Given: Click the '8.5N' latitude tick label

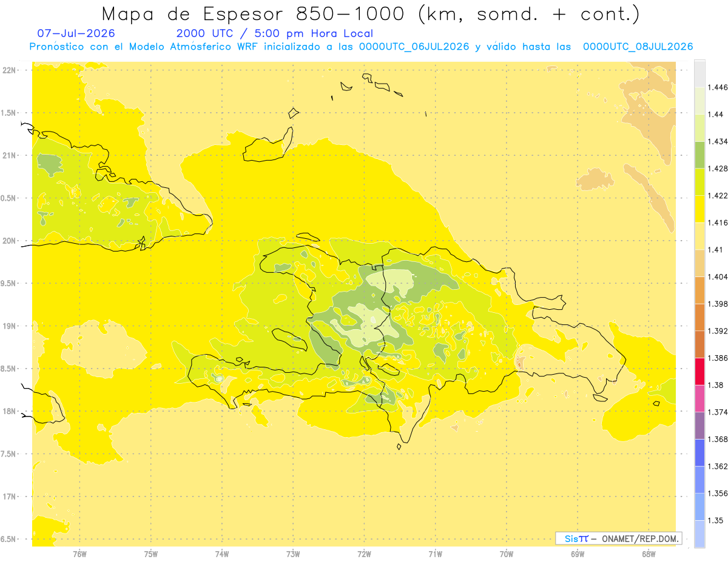Looking at the screenshot, I should pos(8,369).
